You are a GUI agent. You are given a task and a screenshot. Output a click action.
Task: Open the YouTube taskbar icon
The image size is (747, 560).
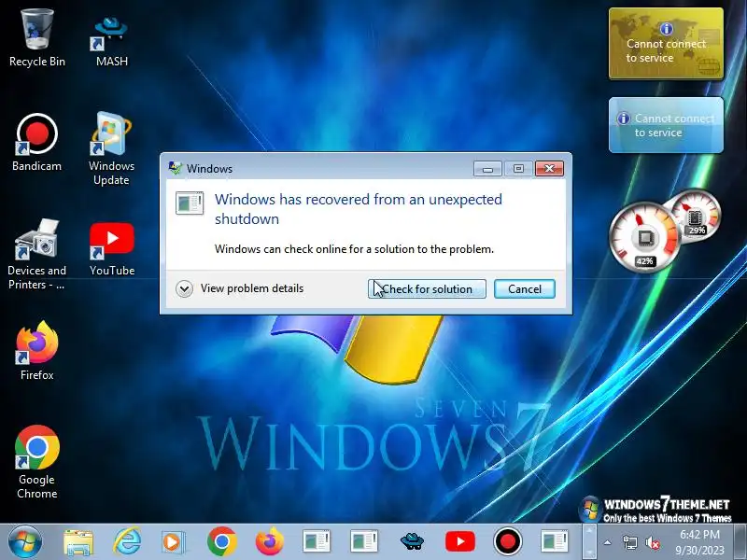coord(459,542)
